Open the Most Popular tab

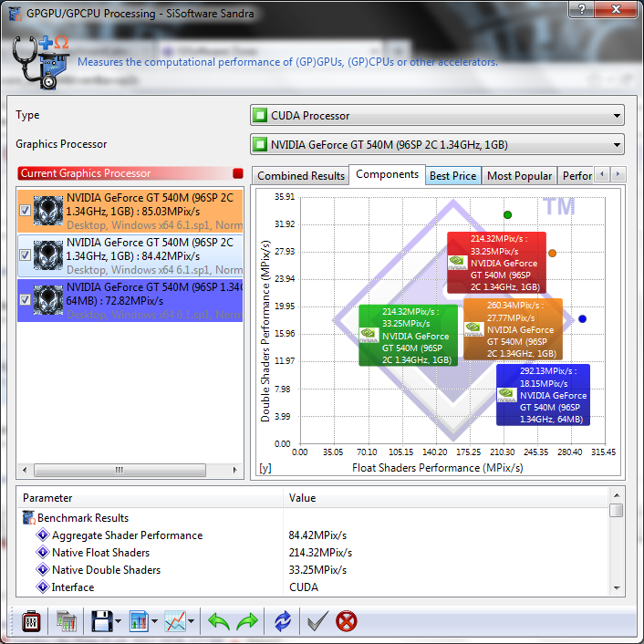pyautogui.click(x=519, y=176)
